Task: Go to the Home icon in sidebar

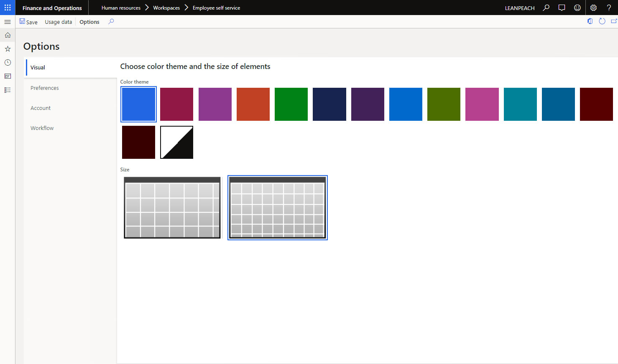Action: [x=8, y=35]
